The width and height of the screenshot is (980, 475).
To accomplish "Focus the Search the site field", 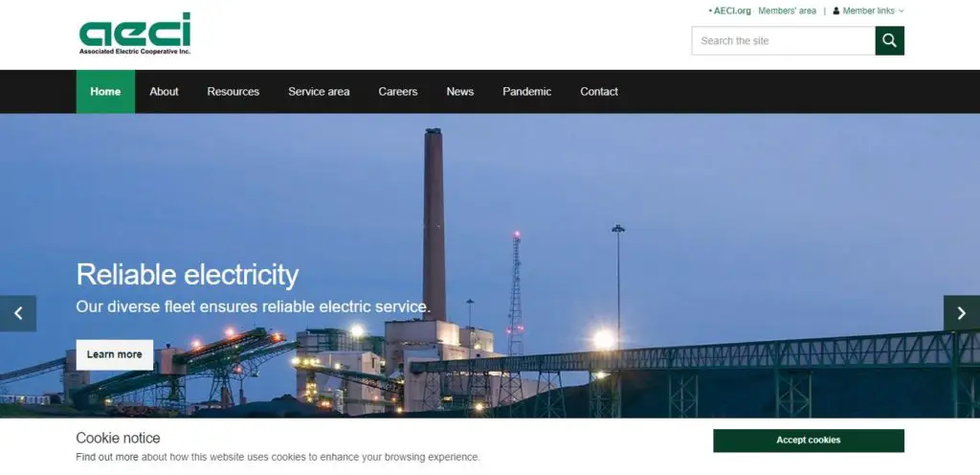I will [x=783, y=40].
